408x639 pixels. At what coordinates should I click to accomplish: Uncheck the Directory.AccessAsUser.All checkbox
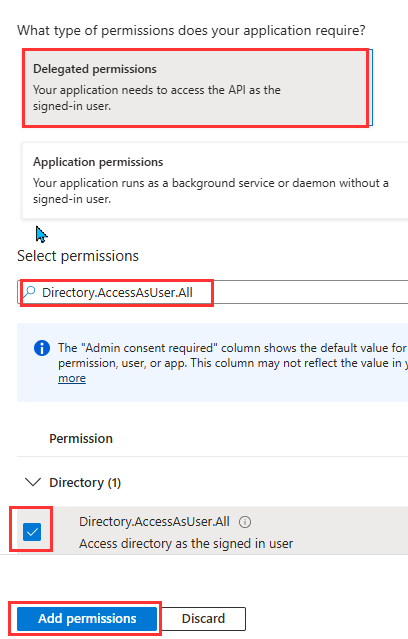(32, 532)
